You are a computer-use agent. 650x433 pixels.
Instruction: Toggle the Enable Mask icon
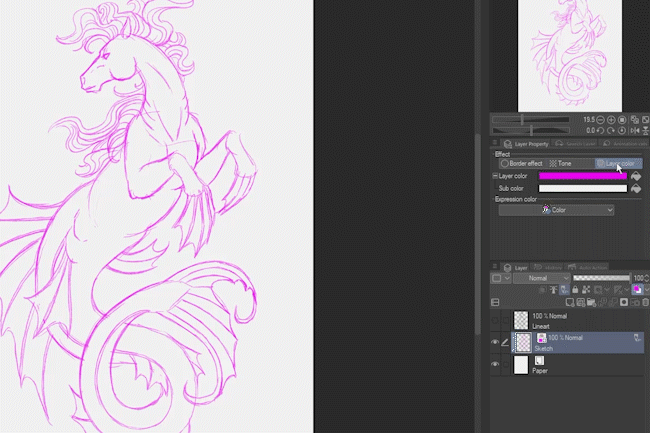tap(599, 290)
